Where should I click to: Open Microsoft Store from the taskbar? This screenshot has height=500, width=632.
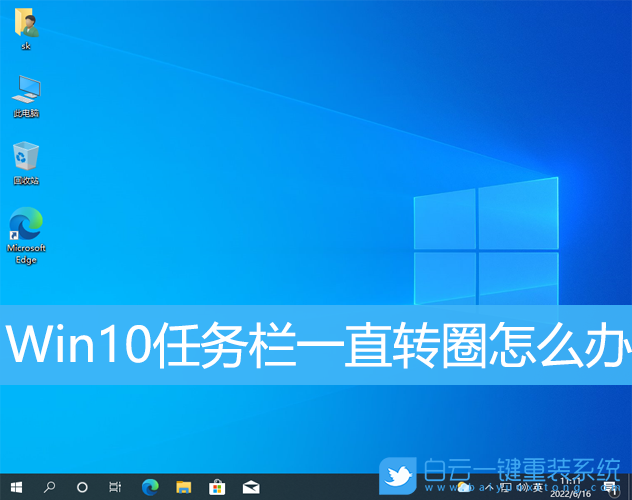coord(217,488)
